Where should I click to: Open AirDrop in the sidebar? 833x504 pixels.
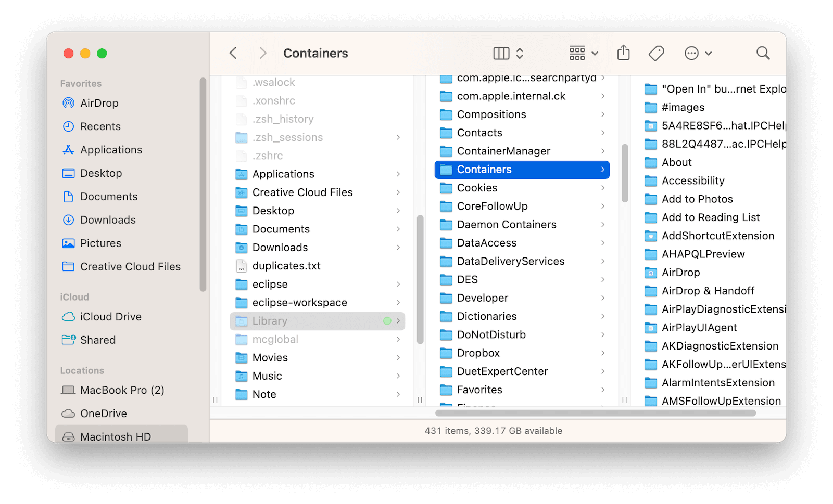tap(99, 103)
